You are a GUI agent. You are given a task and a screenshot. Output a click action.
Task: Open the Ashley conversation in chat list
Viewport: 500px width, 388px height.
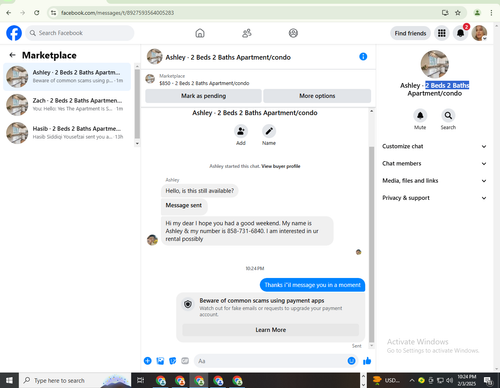tap(67, 77)
